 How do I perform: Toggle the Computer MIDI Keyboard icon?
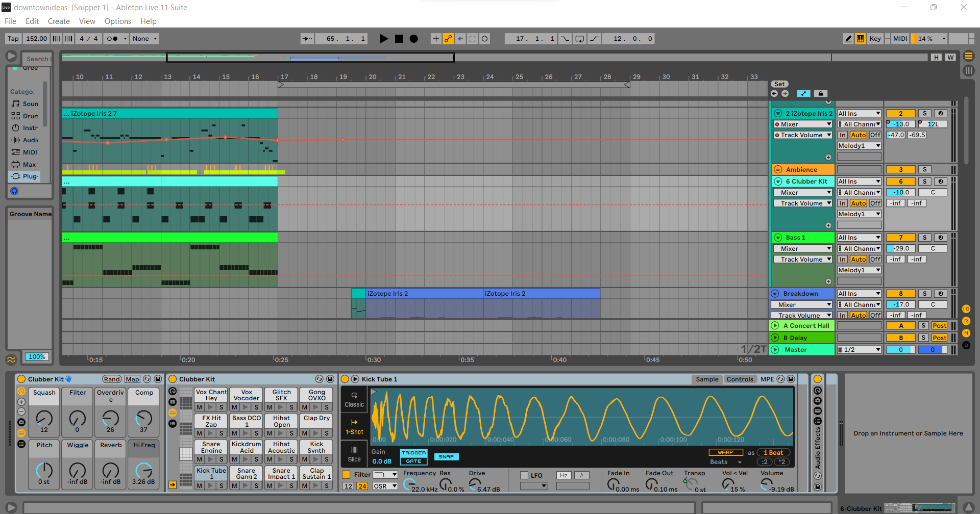click(861, 39)
